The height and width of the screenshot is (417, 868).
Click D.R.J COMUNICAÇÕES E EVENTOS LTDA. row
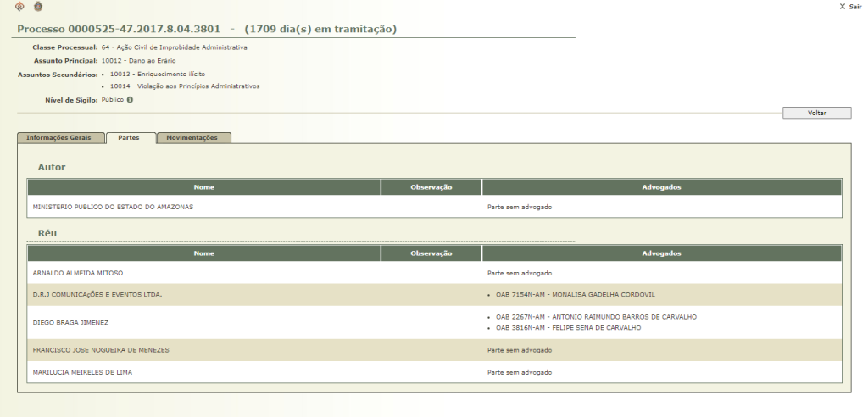point(97,295)
